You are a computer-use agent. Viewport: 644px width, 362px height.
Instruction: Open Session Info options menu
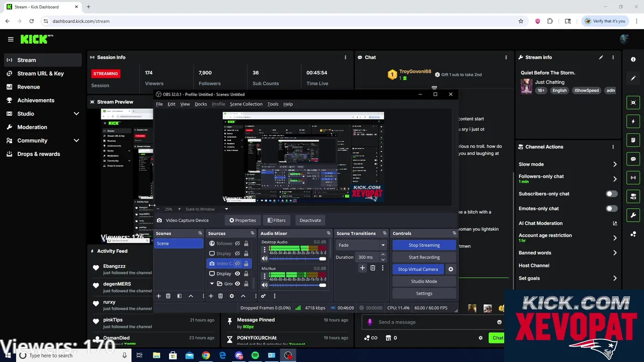tap(345, 57)
